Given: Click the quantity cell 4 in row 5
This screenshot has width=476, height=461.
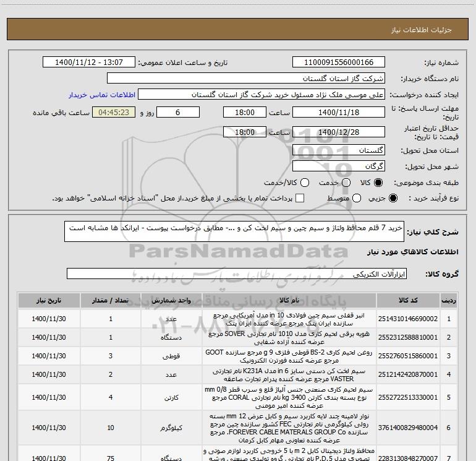Looking at the screenshot, I should tap(111, 397).
